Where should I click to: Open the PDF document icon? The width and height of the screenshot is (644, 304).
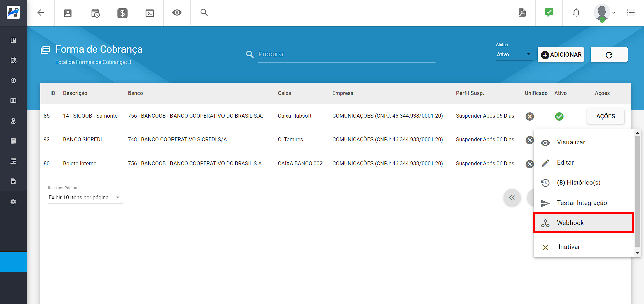[522, 13]
